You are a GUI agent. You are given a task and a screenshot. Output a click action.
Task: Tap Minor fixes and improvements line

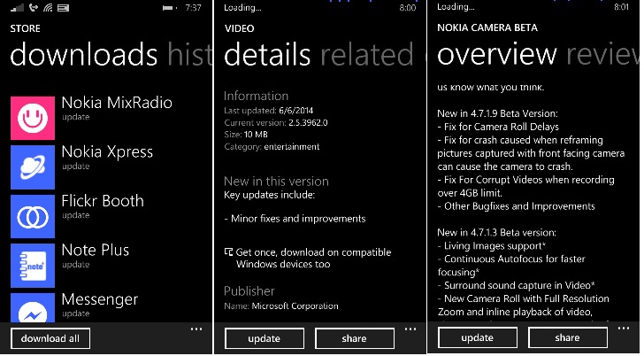click(295, 219)
